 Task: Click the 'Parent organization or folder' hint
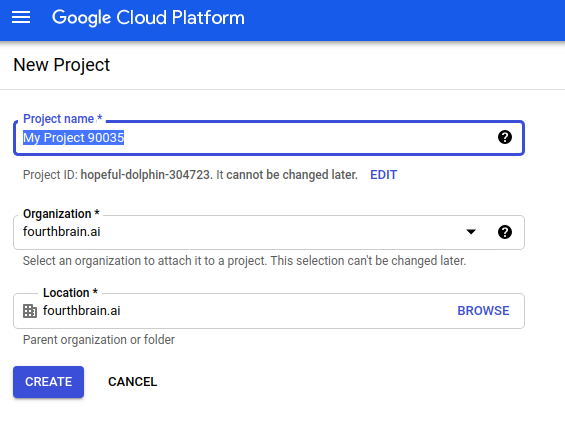[x=99, y=340]
